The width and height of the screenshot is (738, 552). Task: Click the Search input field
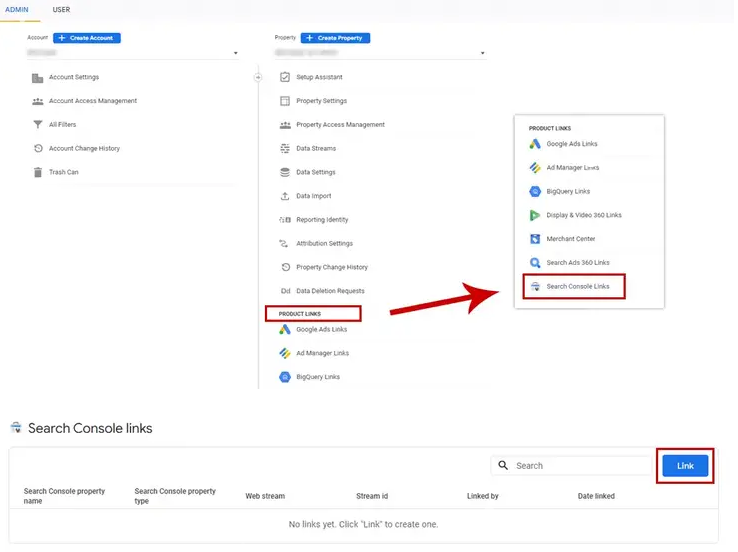(571, 466)
